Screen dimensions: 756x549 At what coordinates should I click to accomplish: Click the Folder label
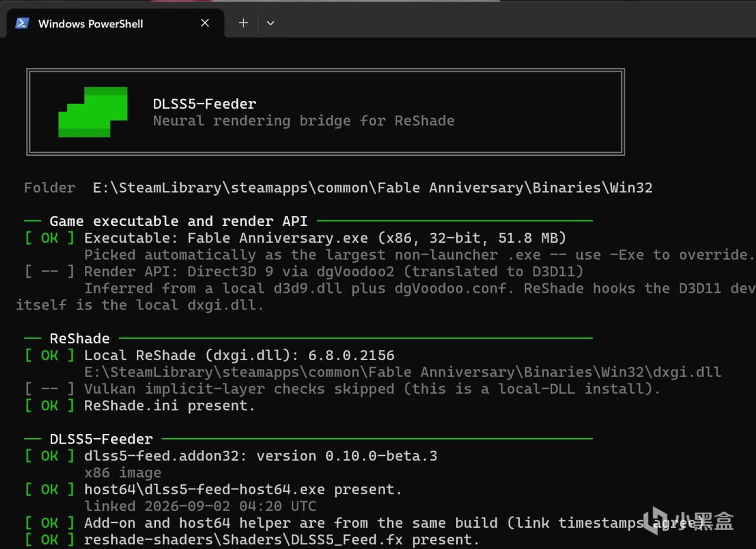tap(50, 188)
